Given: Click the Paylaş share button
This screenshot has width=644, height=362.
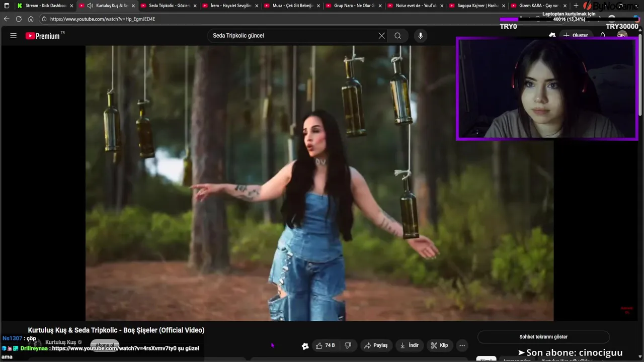Looking at the screenshot, I should [x=376, y=345].
